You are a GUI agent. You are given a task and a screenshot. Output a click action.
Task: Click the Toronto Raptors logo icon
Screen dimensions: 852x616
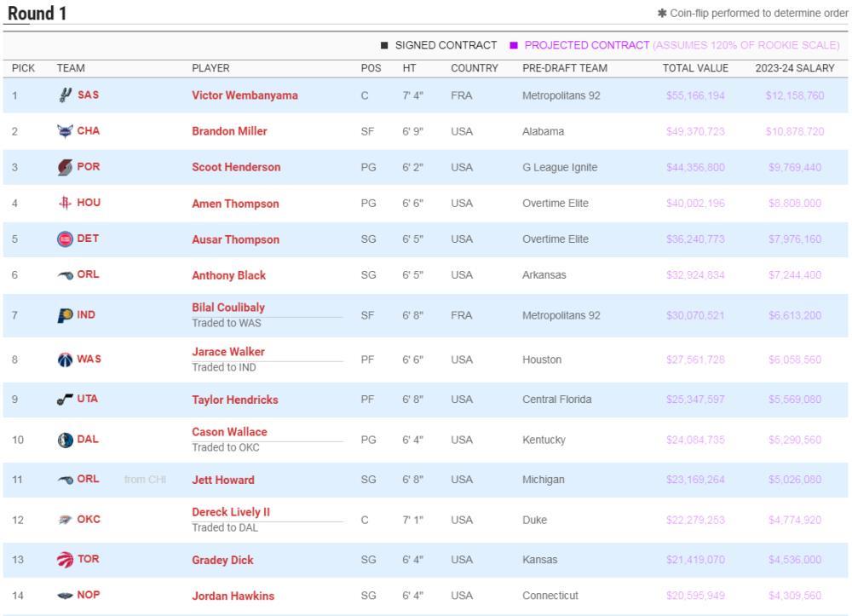(65, 560)
